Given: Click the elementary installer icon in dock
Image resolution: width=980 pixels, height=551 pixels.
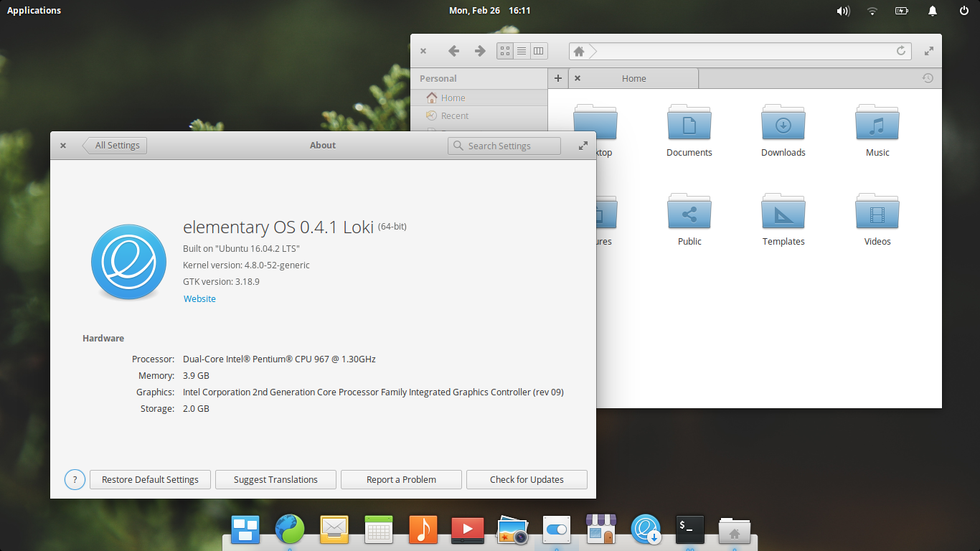Looking at the screenshot, I should pyautogui.click(x=646, y=530).
